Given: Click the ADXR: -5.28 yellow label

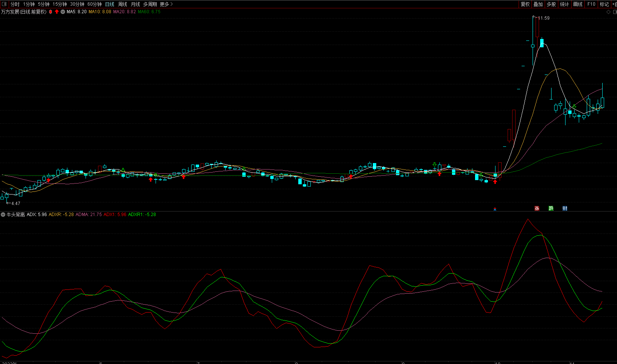Looking at the screenshot, I should 61,215.
